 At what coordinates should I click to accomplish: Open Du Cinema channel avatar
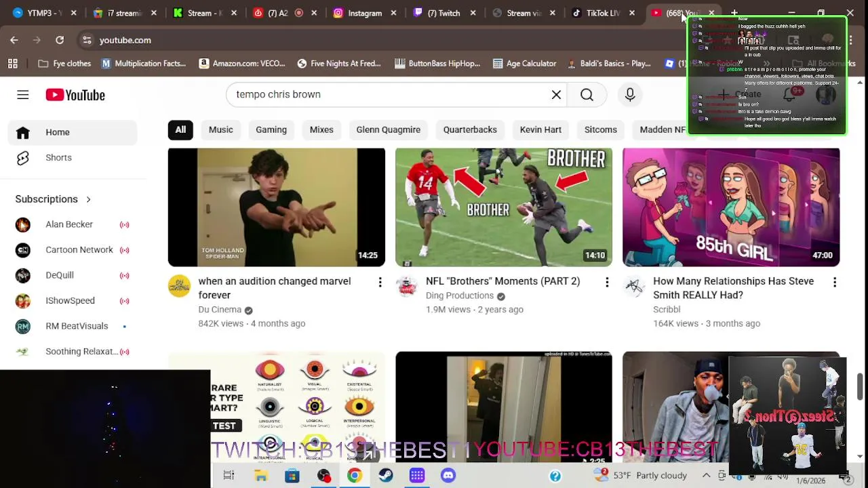pos(180,286)
